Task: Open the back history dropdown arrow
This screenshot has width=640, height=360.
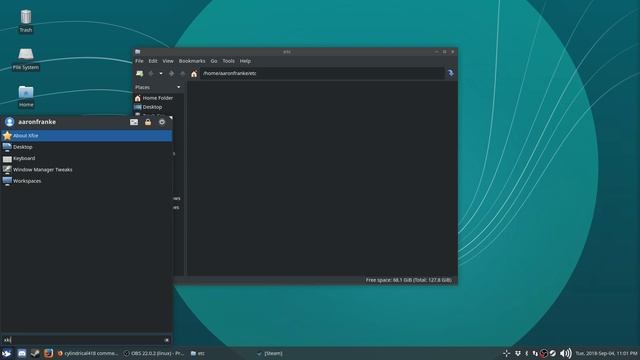Action: coord(161,73)
